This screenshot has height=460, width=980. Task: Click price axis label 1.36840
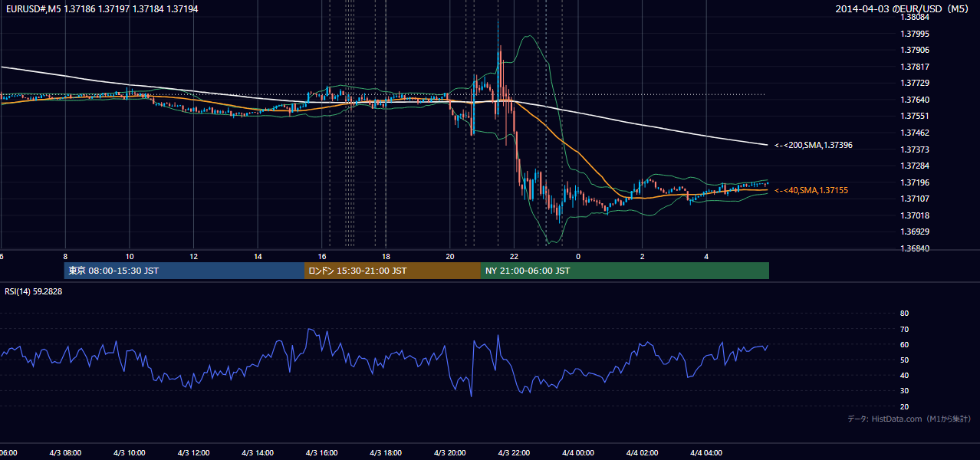(916, 248)
